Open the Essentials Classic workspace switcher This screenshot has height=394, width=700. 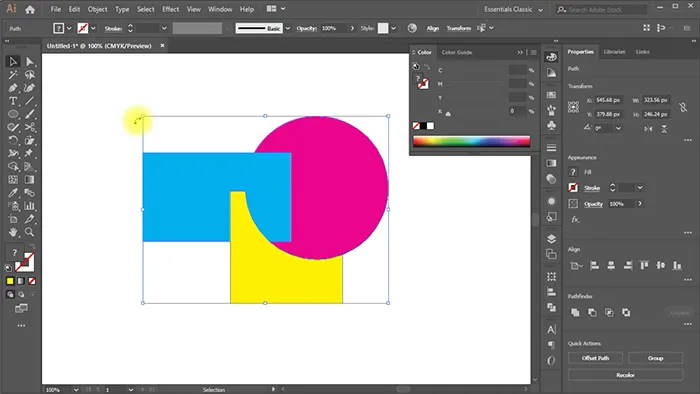point(513,9)
